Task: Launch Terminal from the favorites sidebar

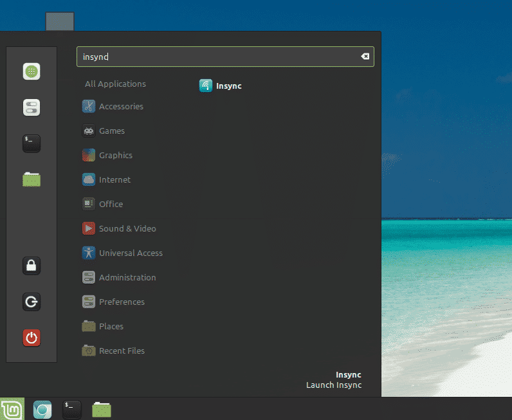Action: coord(32,143)
